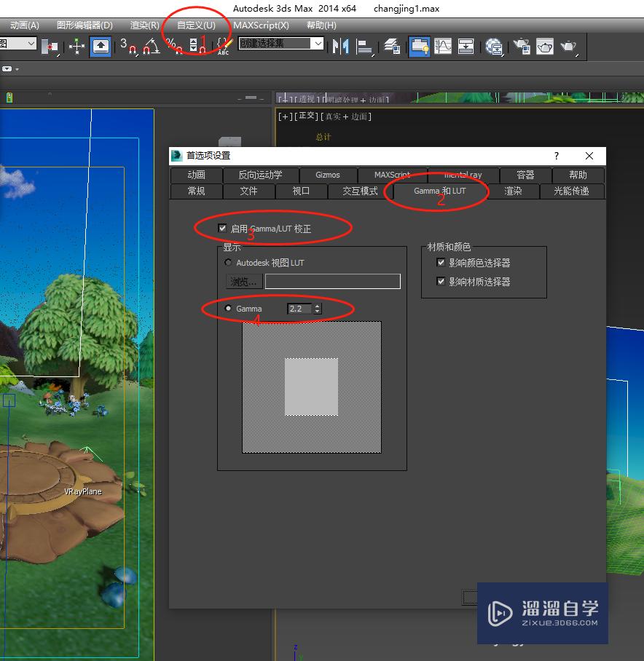The image size is (644, 661).
Task: Click the [真实 + 边面] shading label
Action: (346, 116)
